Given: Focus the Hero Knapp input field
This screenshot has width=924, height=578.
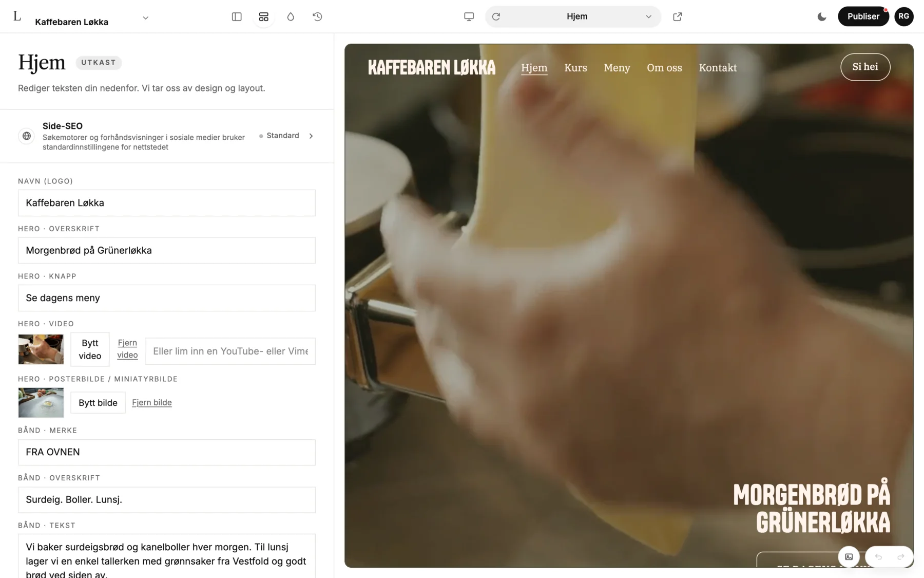Looking at the screenshot, I should (167, 298).
